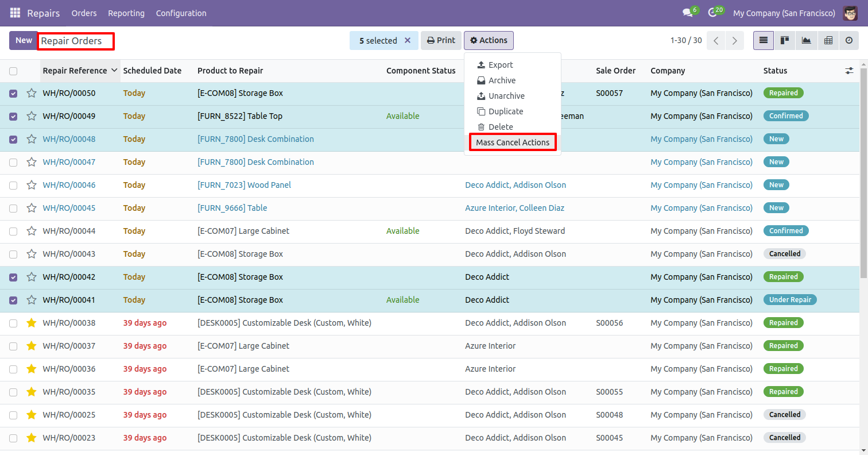868x455 pixels.
Task: Open the activities clock icon in navbar
Action: coord(712,13)
